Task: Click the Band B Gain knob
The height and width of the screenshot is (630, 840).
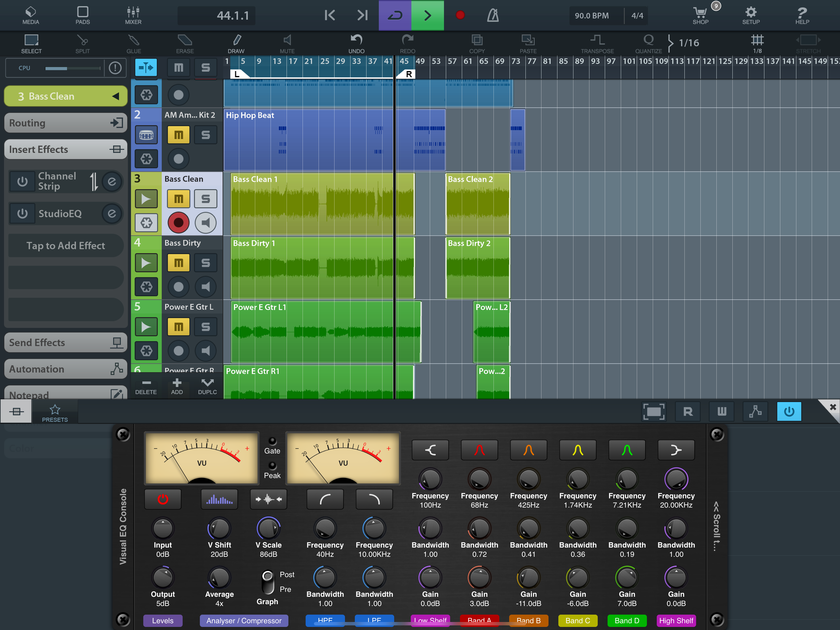Action: pyautogui.click(x=528, y=578)
